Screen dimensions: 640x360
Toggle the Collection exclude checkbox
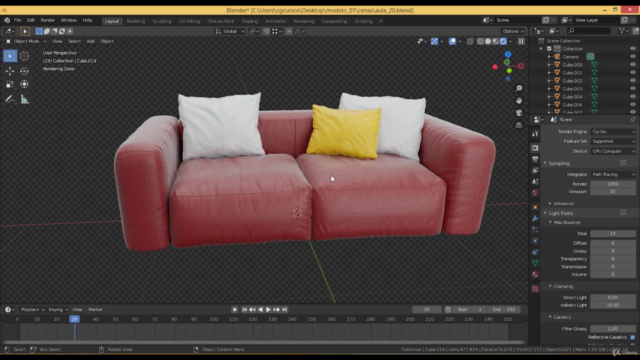coord(549,49)
